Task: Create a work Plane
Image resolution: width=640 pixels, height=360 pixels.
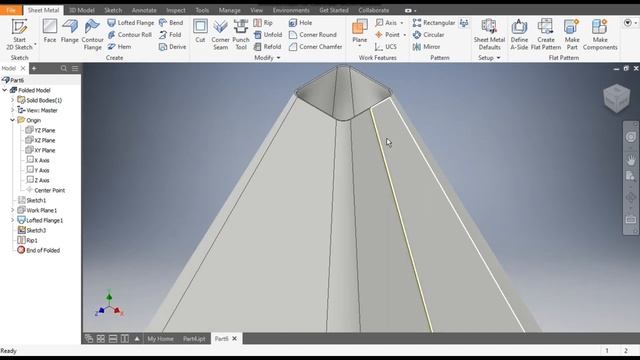Action: [x=360, y=32]
